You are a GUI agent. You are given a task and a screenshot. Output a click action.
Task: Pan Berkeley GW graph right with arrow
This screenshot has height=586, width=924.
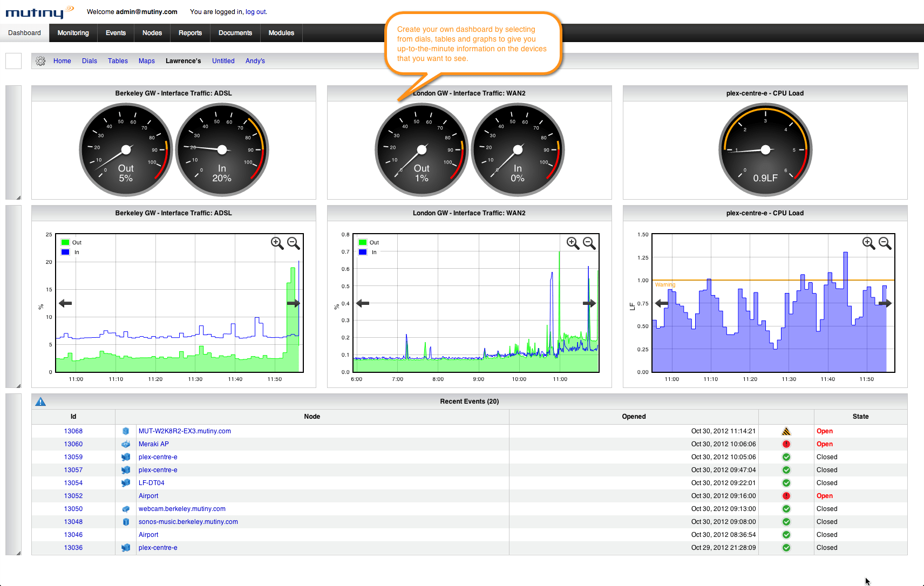pos(293,303)
